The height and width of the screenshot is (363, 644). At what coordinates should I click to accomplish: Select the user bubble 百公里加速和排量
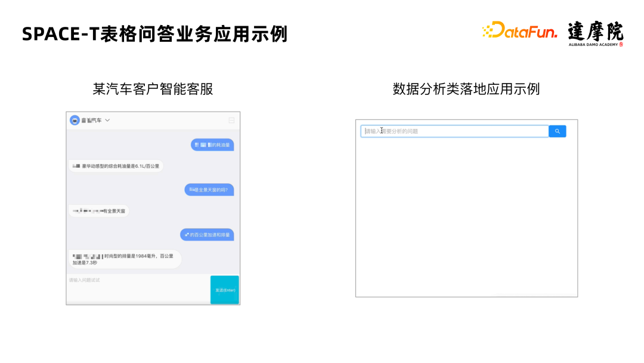tap(207, 235)
